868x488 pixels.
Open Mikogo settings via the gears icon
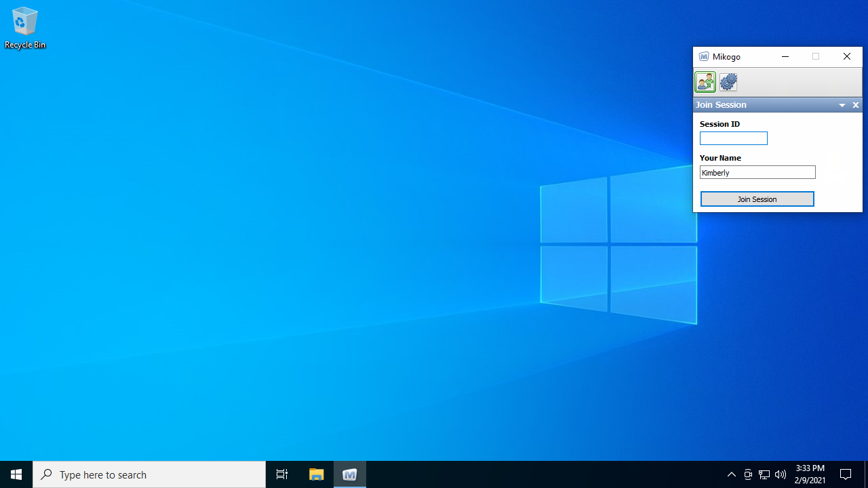[x=728, y=82]
